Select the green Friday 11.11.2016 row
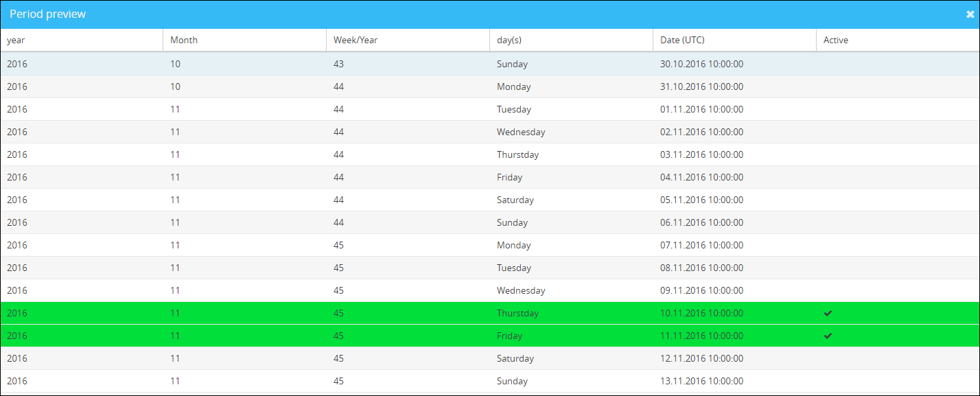This screenshot has height=396, width=980. tap(509, 336)
